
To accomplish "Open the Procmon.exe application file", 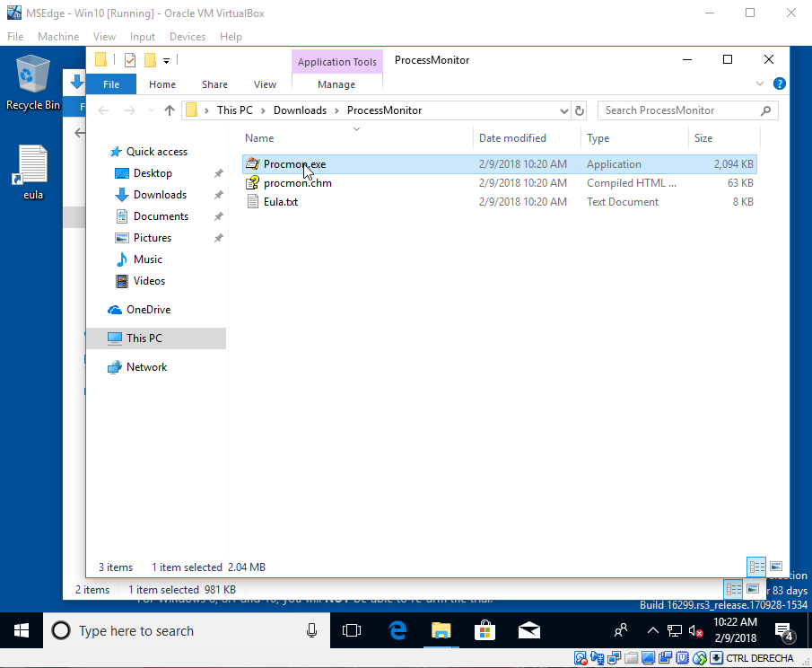I will coord(294,164).
